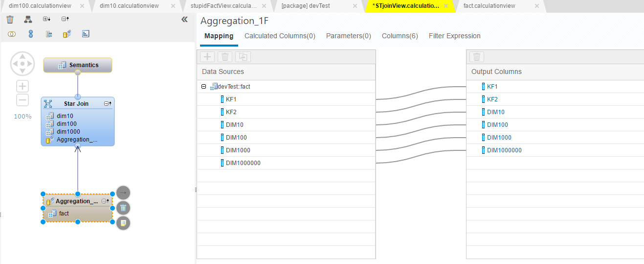Click the auto layout hierarchy icon
644x264 pixels.
point(28,20)
